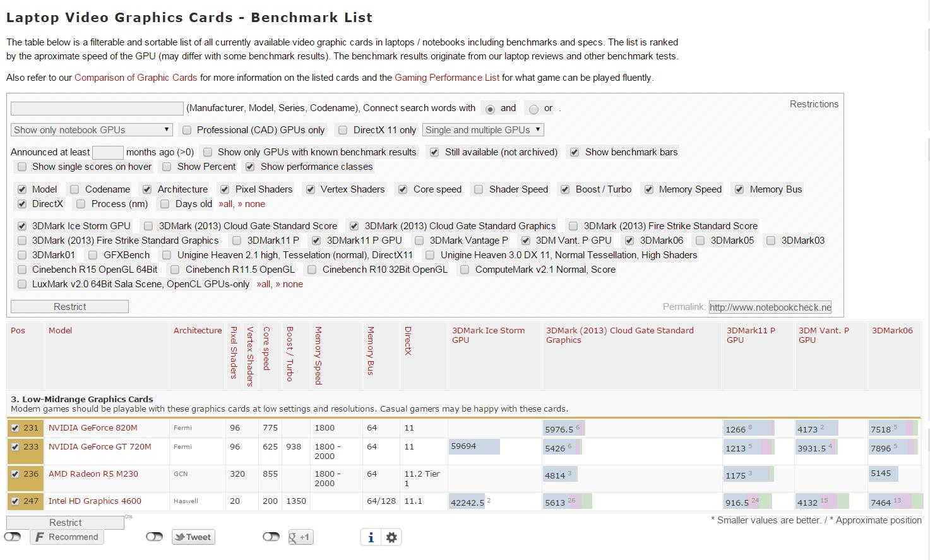Image resolution: width=930 pixels, height=560 pixels.
Task: Select '»all' beside LuxMark benchmark
Action: pos(264,284)
